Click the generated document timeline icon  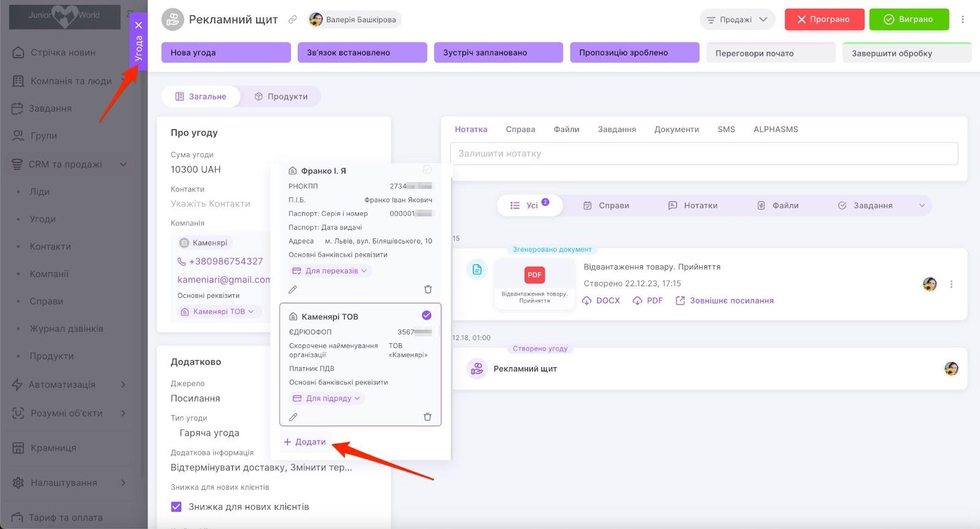pyautogui.click(x=477, y=269)
